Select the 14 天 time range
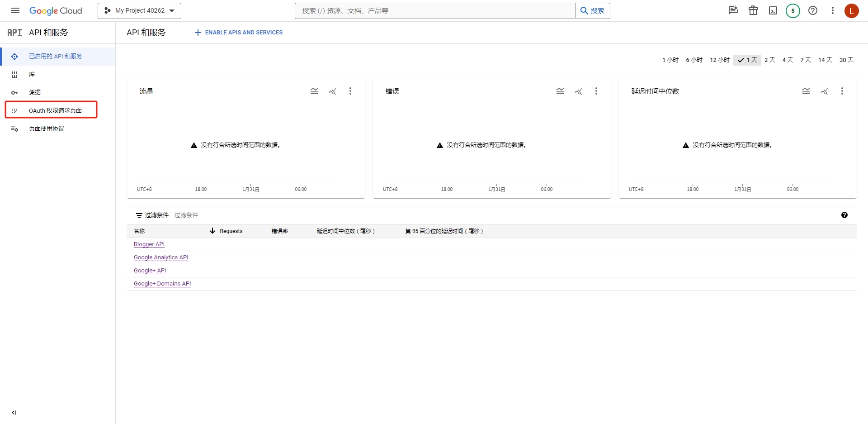 [825, 60]
